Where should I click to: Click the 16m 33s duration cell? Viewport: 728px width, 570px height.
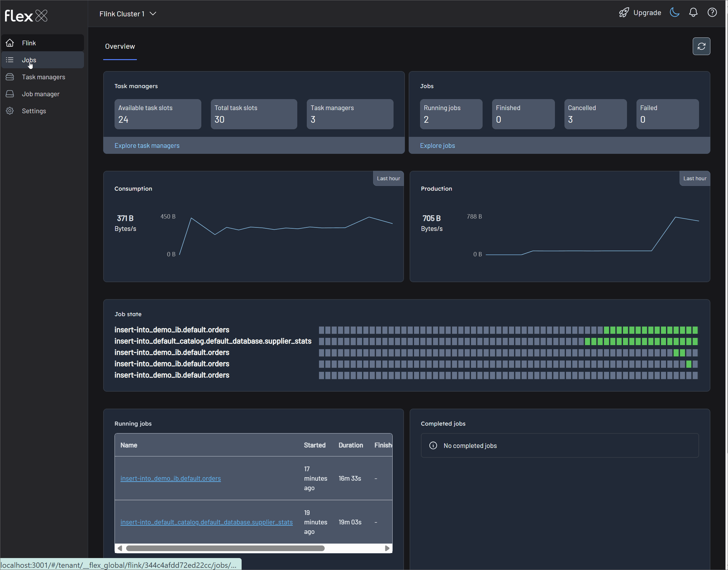(350, 478)
